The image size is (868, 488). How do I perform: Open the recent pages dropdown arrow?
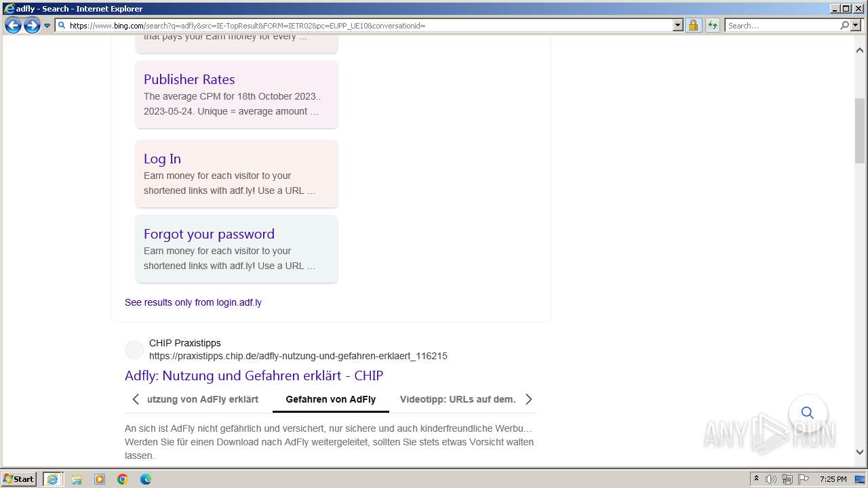click(x=47, y=26)
